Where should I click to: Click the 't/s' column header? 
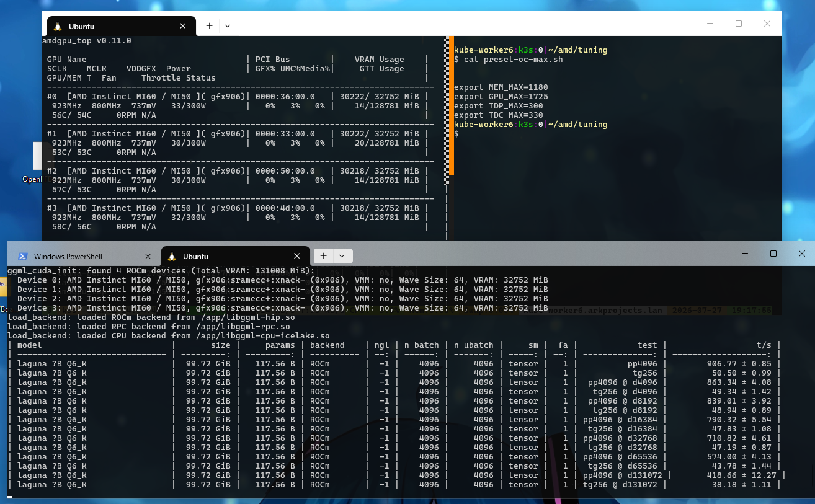pyautogui.click(x=764, y=345)
